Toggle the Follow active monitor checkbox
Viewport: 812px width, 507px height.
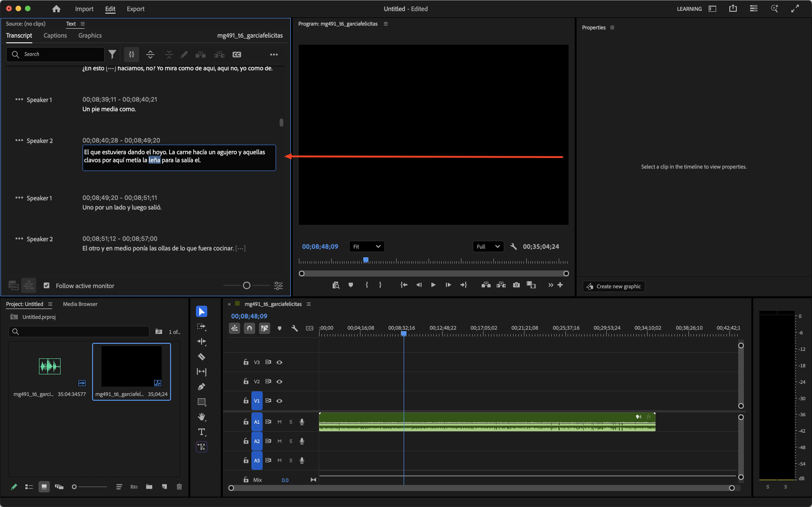click(x=47, y=285)
